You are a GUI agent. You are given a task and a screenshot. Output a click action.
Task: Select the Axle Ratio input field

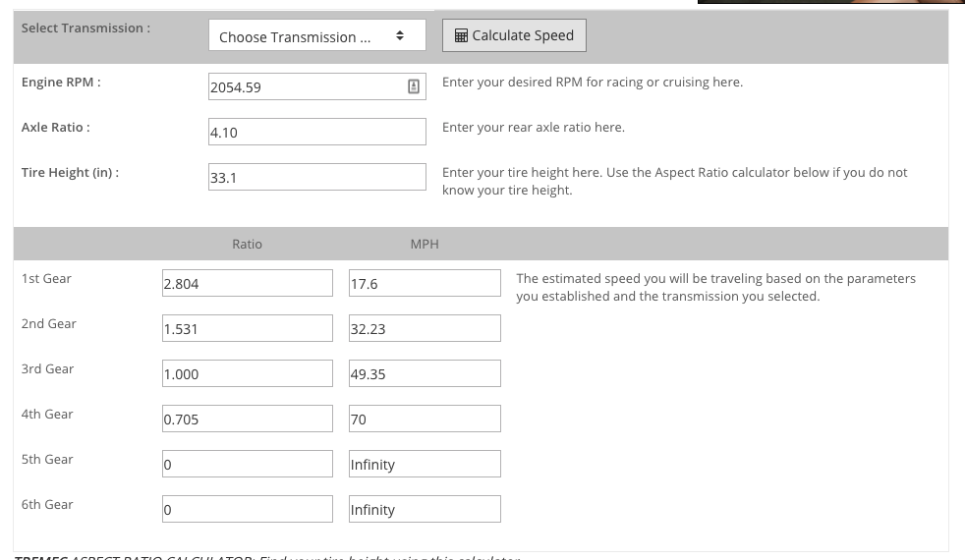[x=317, y=132]
